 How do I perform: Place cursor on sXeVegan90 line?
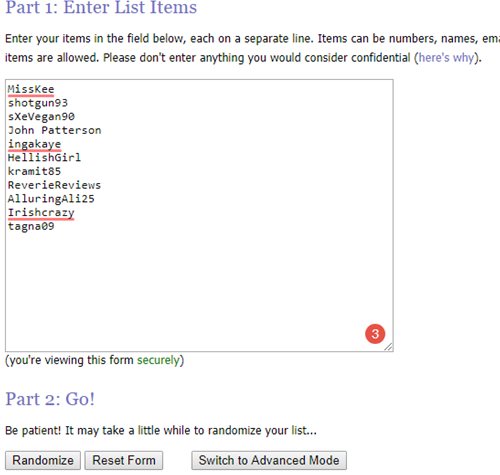41,117
